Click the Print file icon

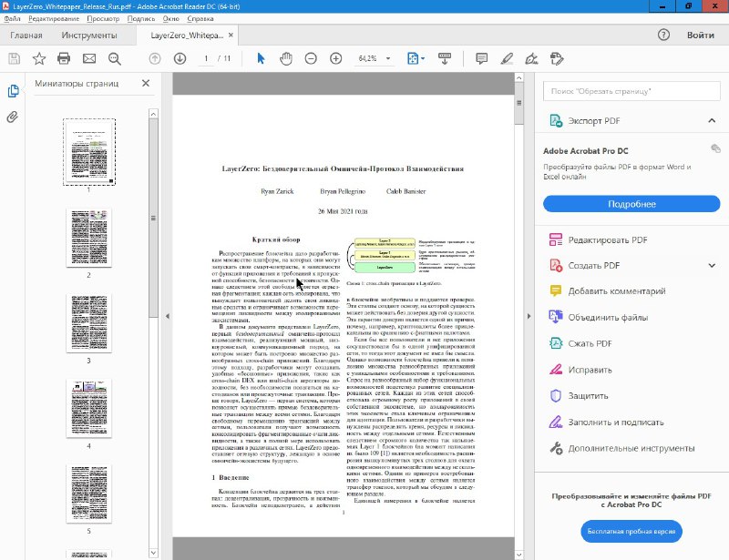pyautogui.click(x=64, y=58)
